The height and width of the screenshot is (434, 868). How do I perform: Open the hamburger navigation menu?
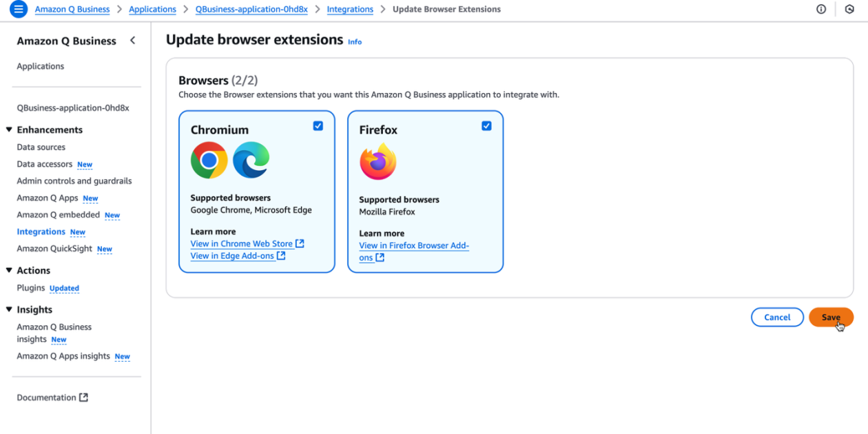click(x=19, y=9)
